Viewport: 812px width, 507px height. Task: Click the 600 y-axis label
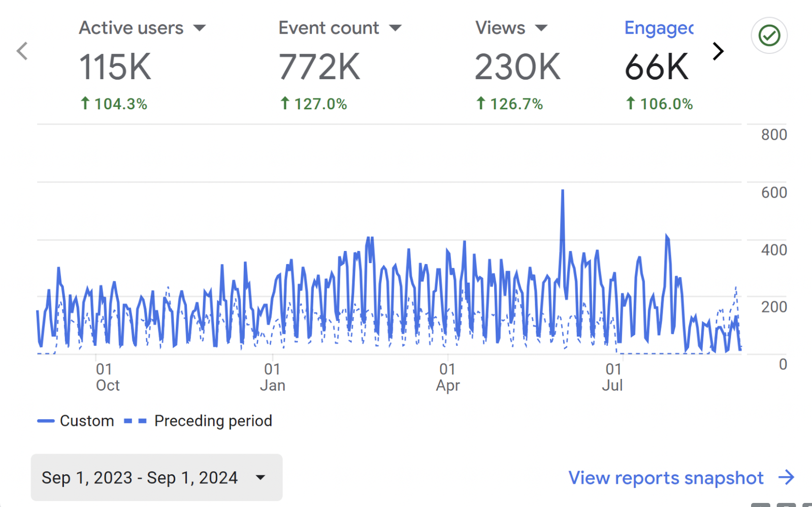point(774,193)
